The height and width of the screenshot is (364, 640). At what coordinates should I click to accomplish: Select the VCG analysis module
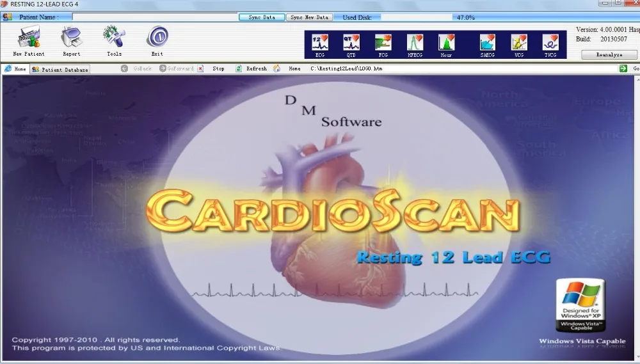(x=519, y=45)
